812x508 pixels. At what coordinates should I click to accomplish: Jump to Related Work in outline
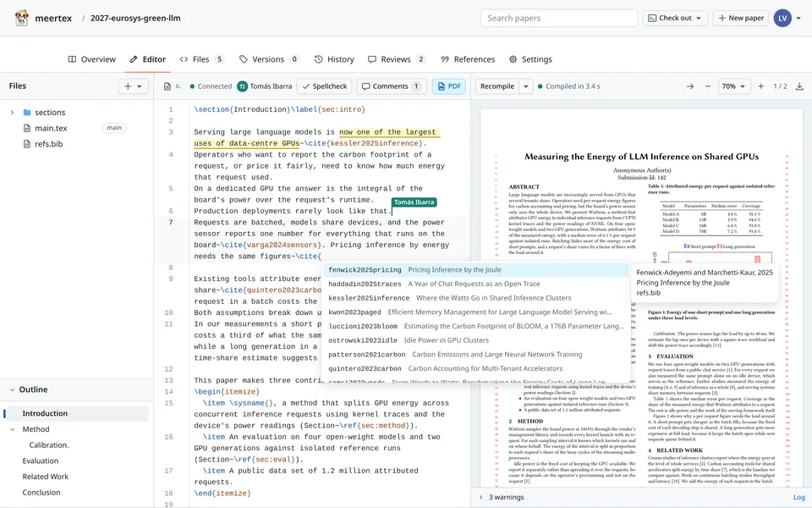coord(46,477)
